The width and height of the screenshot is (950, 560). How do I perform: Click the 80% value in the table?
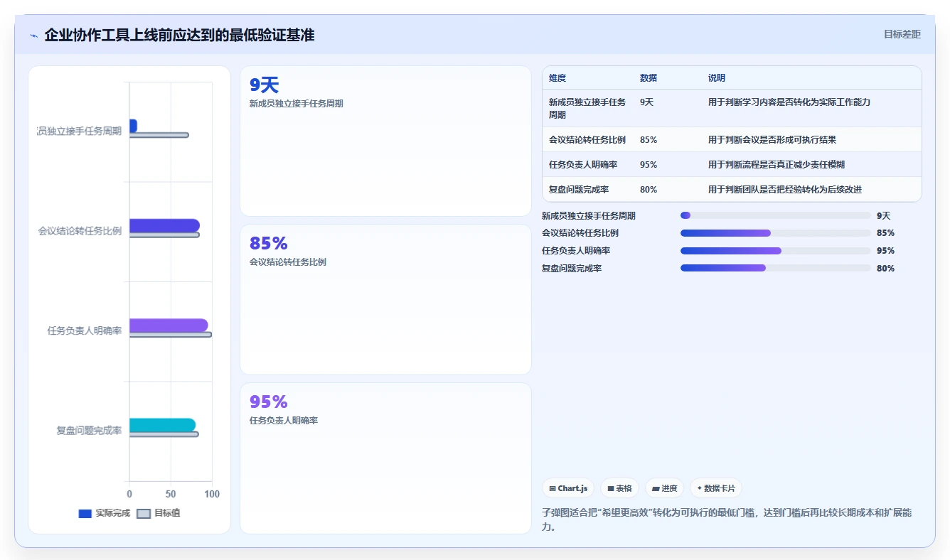click(x=649, y=190)
